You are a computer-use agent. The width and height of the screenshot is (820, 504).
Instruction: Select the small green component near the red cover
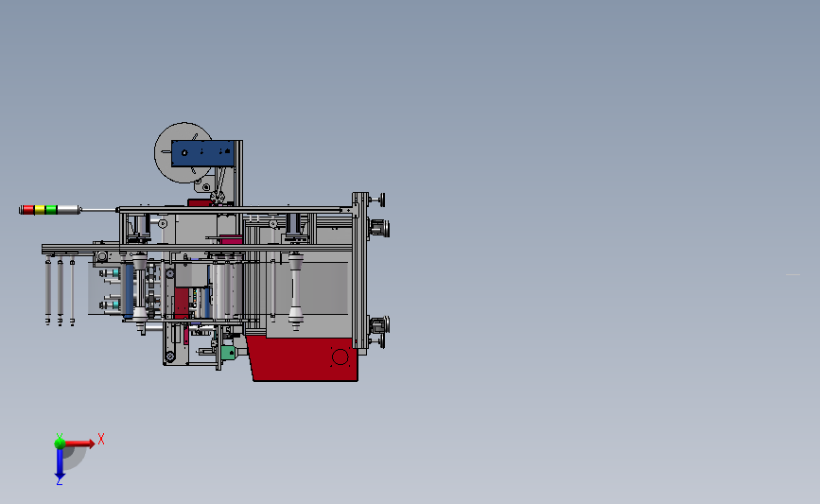228,353
